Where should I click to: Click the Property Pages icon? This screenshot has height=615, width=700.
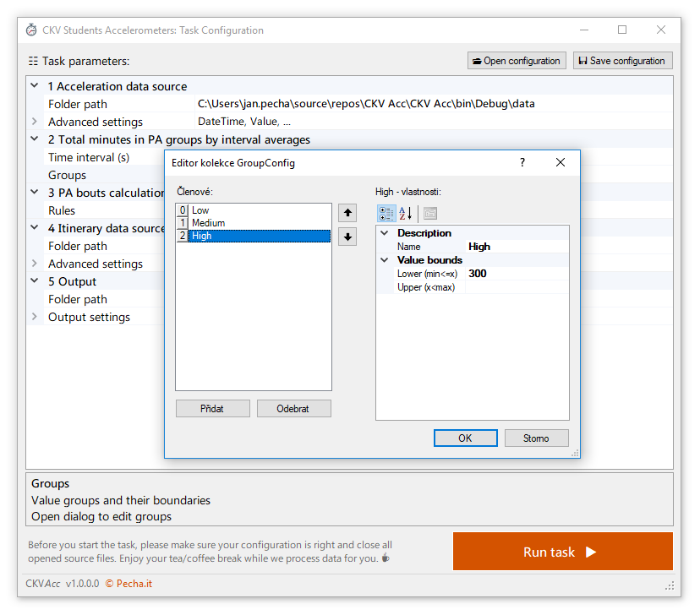(x=430, y=214)
